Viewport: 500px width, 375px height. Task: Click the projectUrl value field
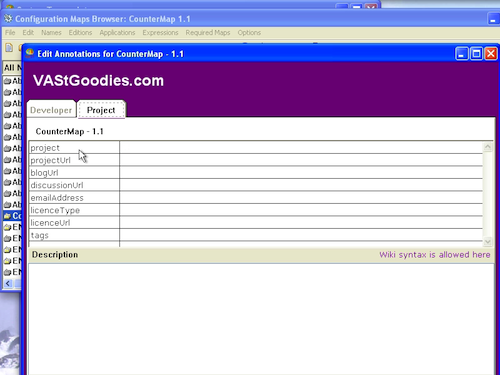tap(301, 160)
